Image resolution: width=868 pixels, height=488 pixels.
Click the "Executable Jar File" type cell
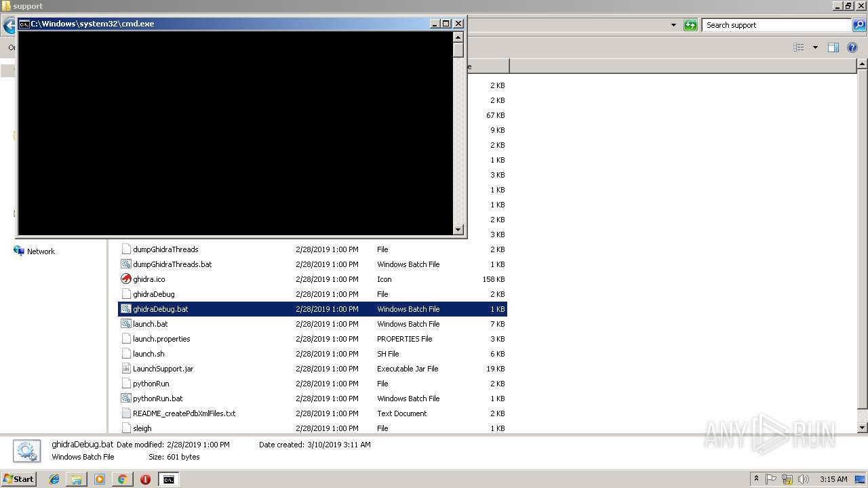(x=408, y=369)
